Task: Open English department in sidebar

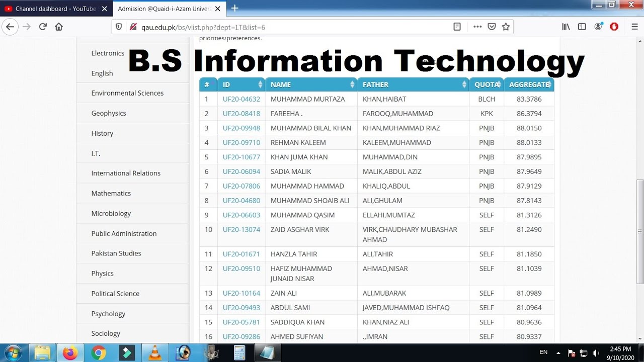Action: pos(102,73)
